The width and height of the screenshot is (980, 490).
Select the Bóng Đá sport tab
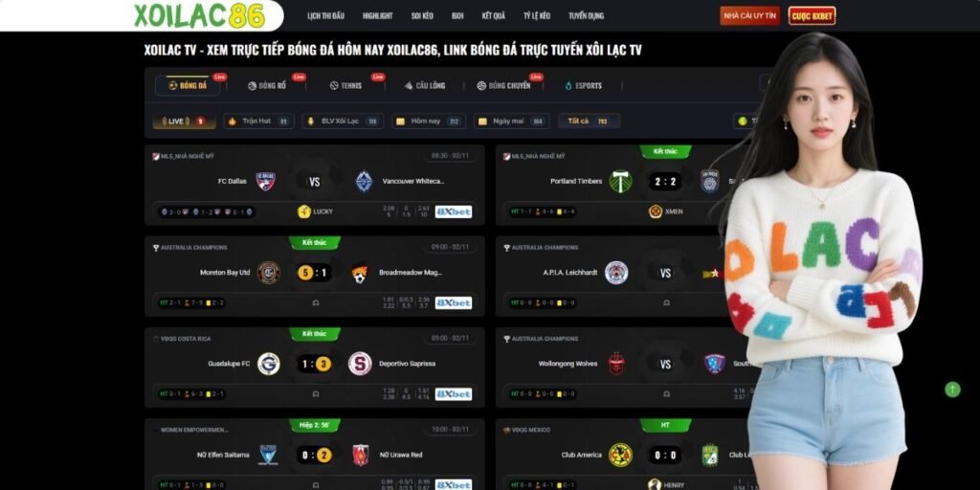188,85
